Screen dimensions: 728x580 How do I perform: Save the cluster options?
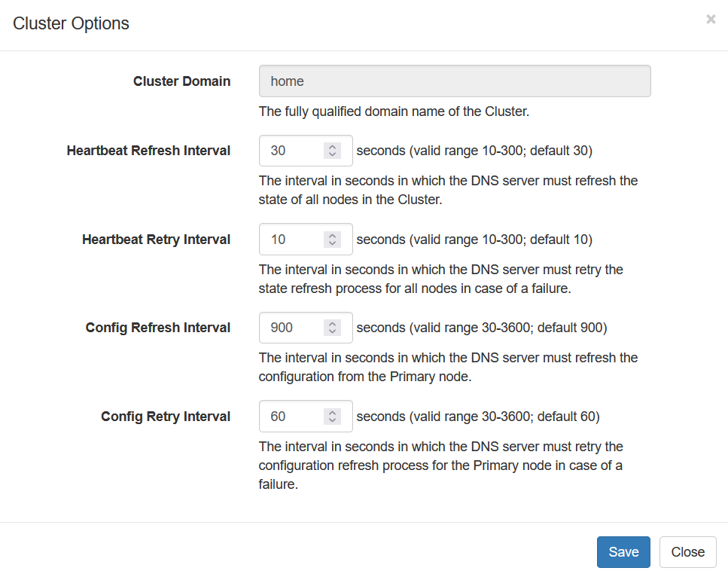point(623,552)
